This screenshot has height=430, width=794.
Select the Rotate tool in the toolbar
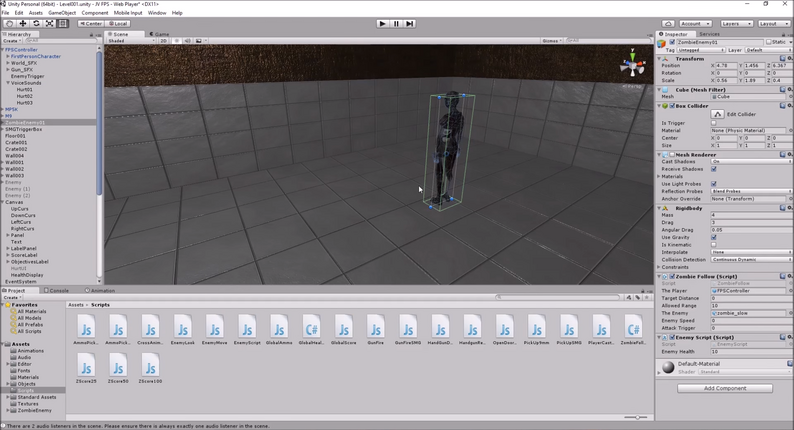[36, 23]
